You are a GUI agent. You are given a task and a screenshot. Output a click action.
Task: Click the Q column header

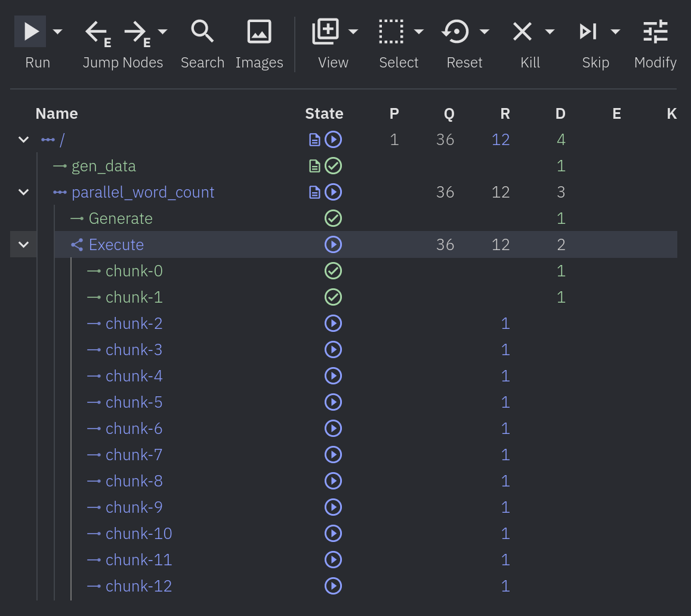click(x=449, y=114)
